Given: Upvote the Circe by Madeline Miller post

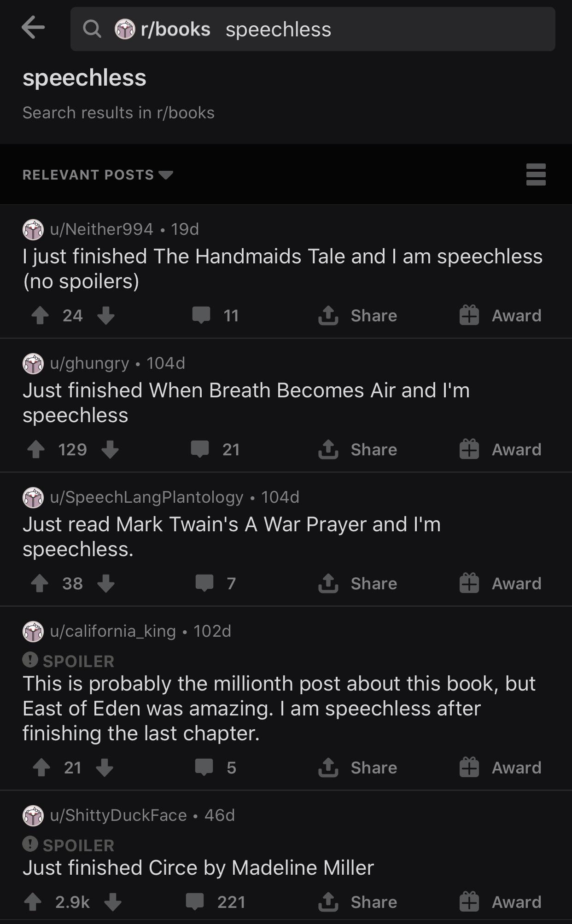Looking at the screenshot, I should (x=33, y=902).
